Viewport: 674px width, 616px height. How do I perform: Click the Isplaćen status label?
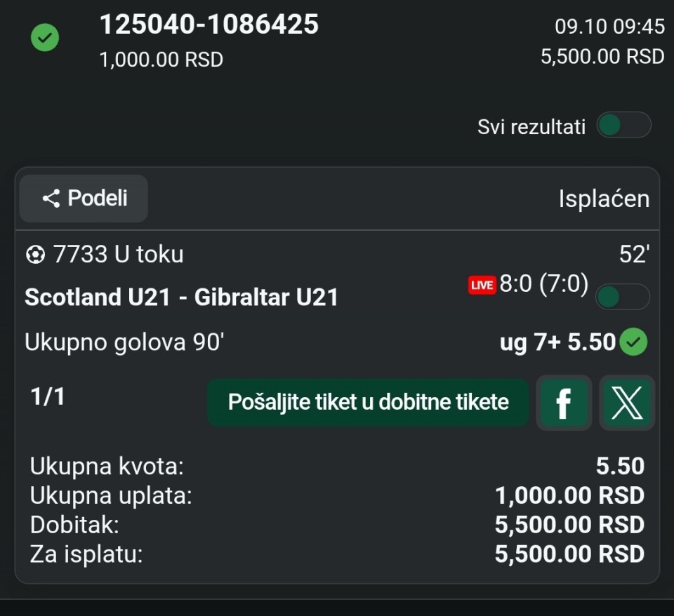[x=604, y=199]
